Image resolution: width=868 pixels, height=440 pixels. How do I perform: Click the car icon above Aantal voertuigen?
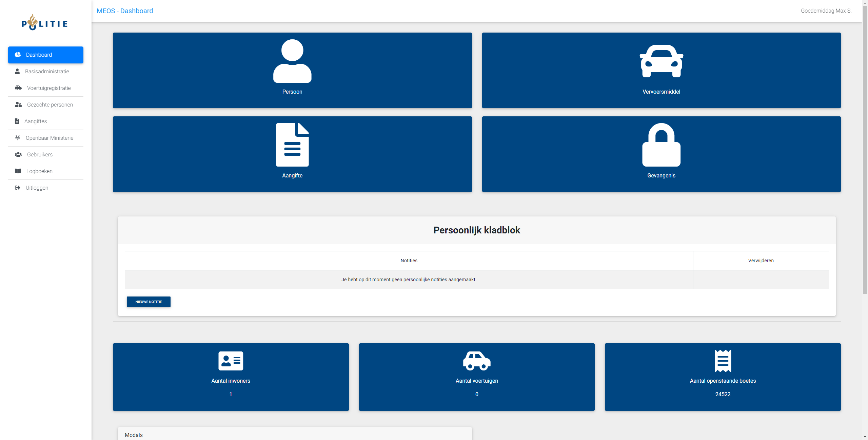coord(476,361)
